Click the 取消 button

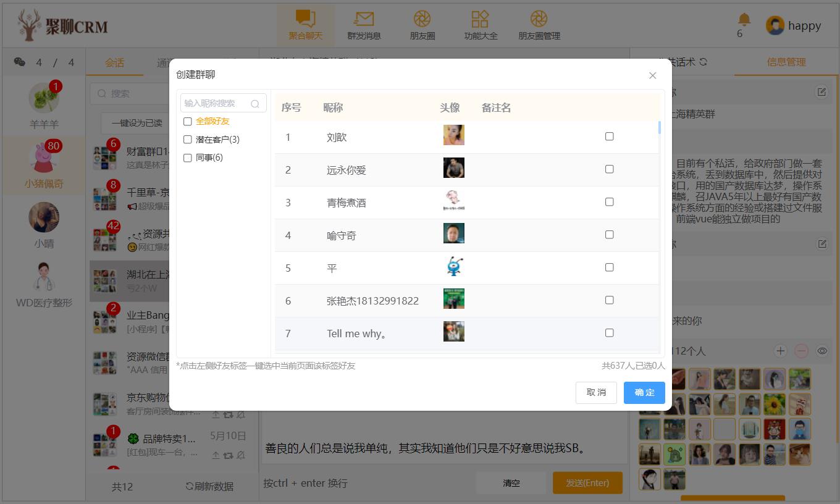pos(596,393)
